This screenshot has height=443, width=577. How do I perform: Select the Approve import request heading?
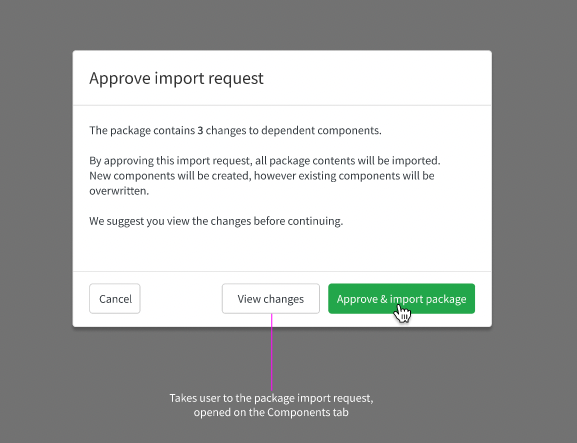(x=176, y=78)
